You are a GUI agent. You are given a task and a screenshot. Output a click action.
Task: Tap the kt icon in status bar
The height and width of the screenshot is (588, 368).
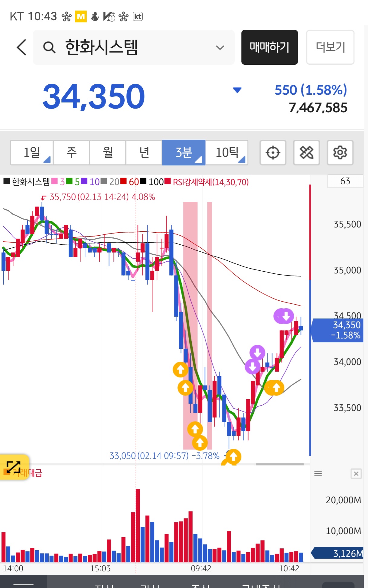pyautogui.click(x=138, y=16)
